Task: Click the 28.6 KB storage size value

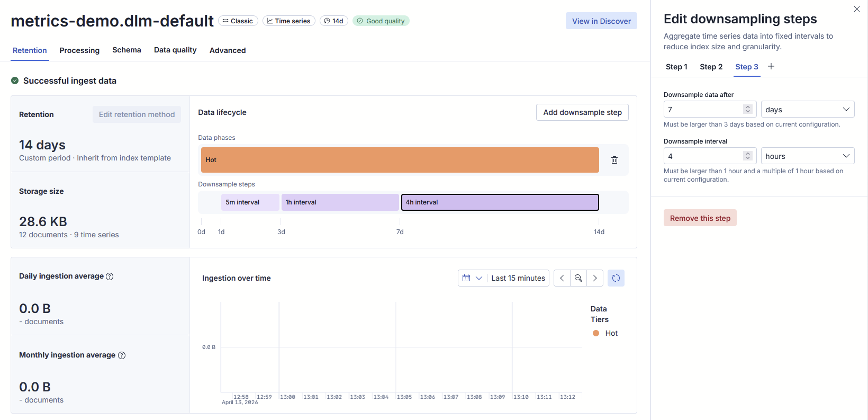Action: [43, 222]
